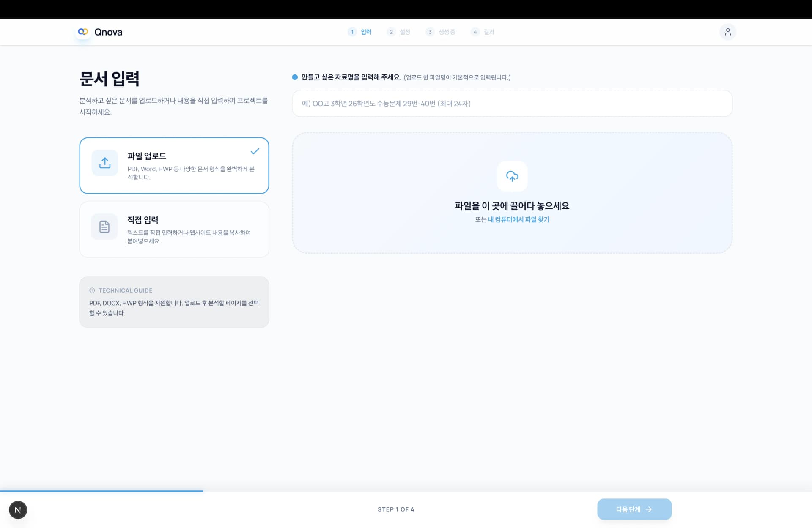This screenshot has width=812, height=528.
Task: Click the 다음 단계 button
Action: (634, 509)
